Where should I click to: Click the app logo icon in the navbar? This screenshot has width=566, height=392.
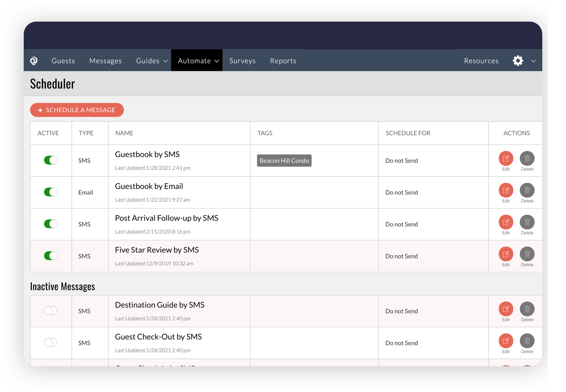tap(34, 60)
